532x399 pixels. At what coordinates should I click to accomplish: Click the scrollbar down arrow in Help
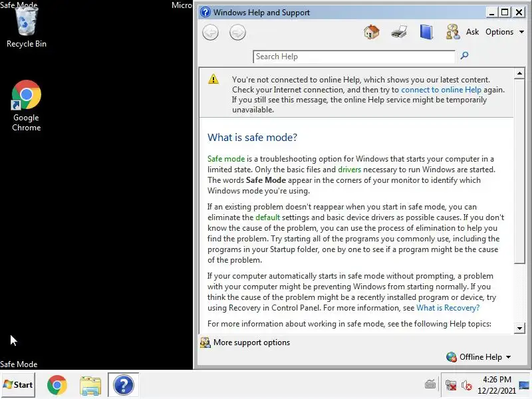click(x=519, y=328)
